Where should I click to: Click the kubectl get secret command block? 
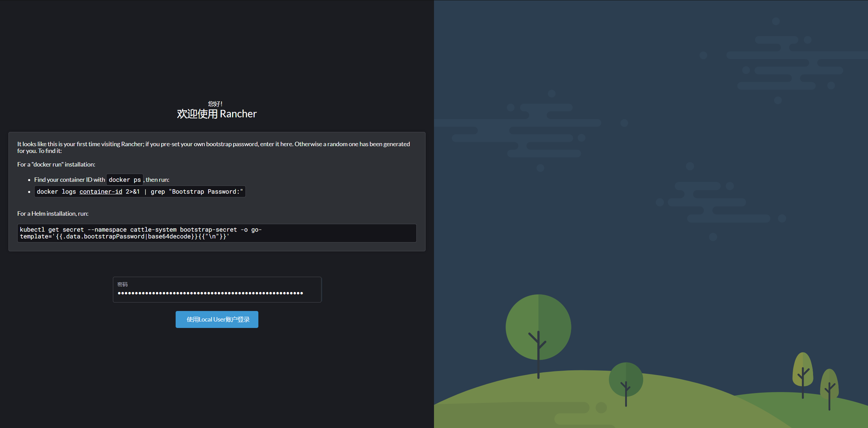(217, 233)
